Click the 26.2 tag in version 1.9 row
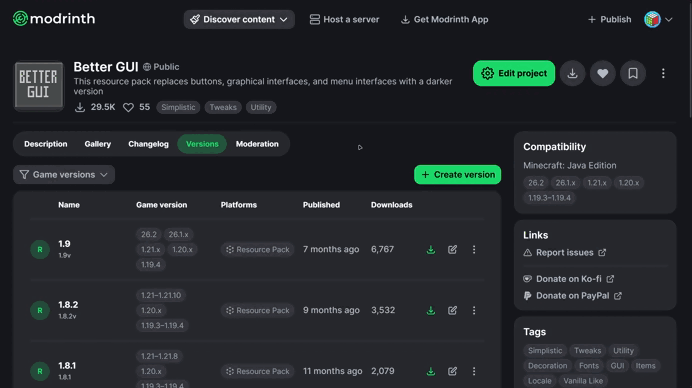This screenshot has height=388, width=692. pyautogui.click(x=149, y=234)
